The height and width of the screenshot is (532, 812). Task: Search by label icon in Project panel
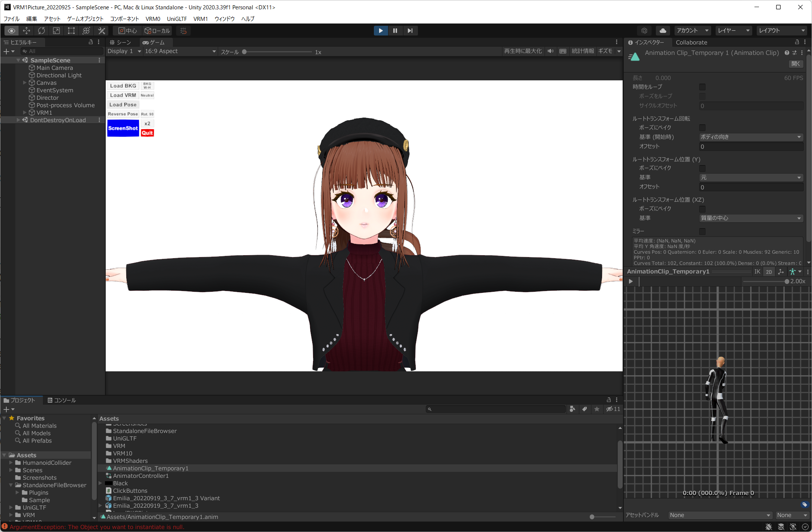(x=585, y=409)
